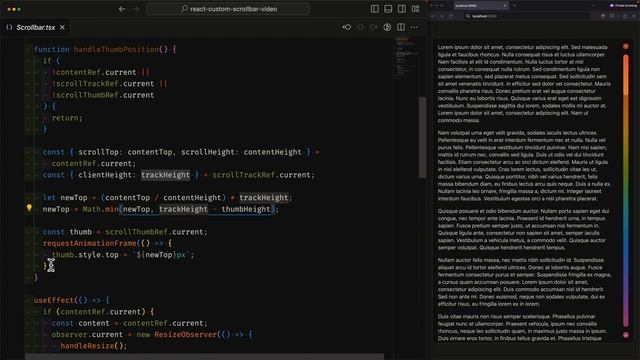Open the browser application menu icon
The height and width of the screenshot is (360, 640).
tap(634, 16)
